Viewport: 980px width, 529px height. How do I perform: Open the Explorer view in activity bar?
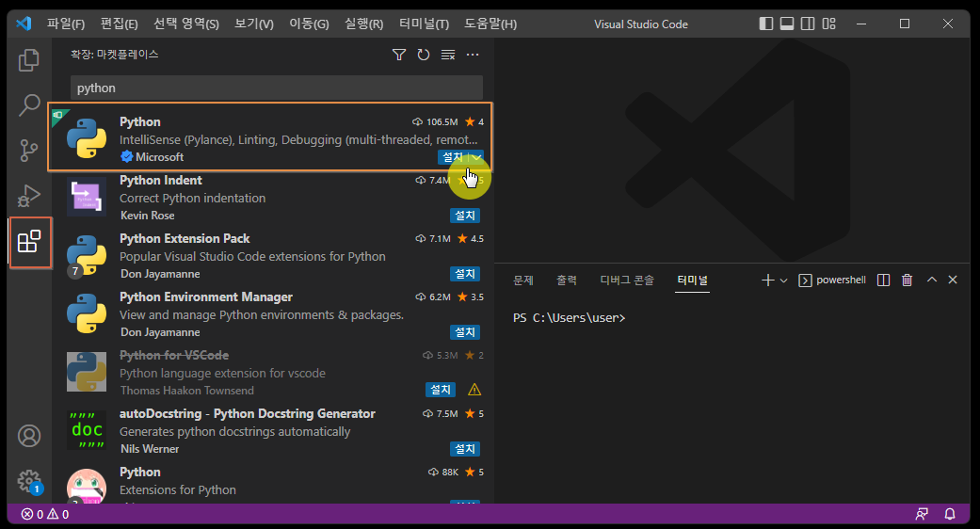click(29, 60)
